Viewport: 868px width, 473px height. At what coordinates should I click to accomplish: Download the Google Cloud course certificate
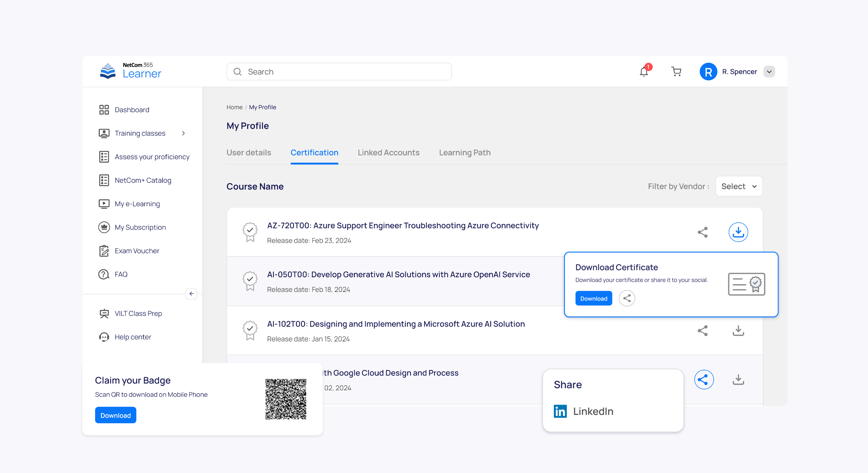(738, 380)
